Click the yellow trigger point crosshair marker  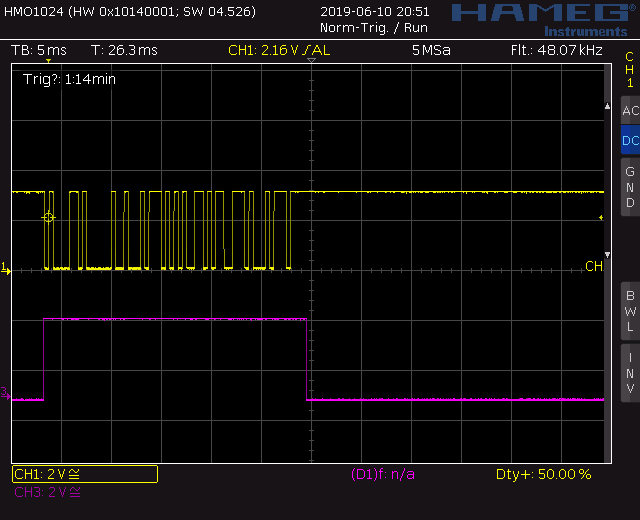[48, 217]
